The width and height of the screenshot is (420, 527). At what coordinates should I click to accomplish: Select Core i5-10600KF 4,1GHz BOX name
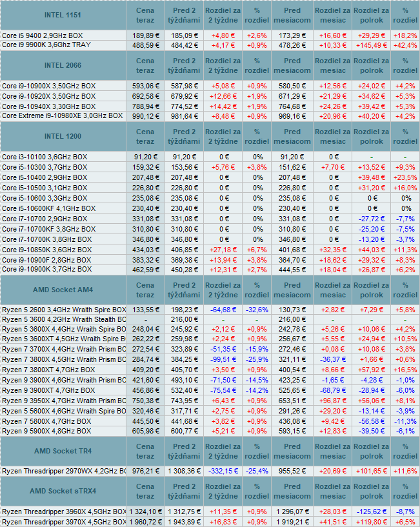tap(49, 209)
